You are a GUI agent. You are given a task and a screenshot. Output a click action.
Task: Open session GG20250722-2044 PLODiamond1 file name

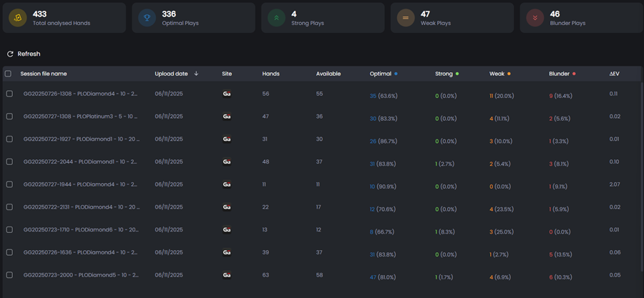pos(80,162)
